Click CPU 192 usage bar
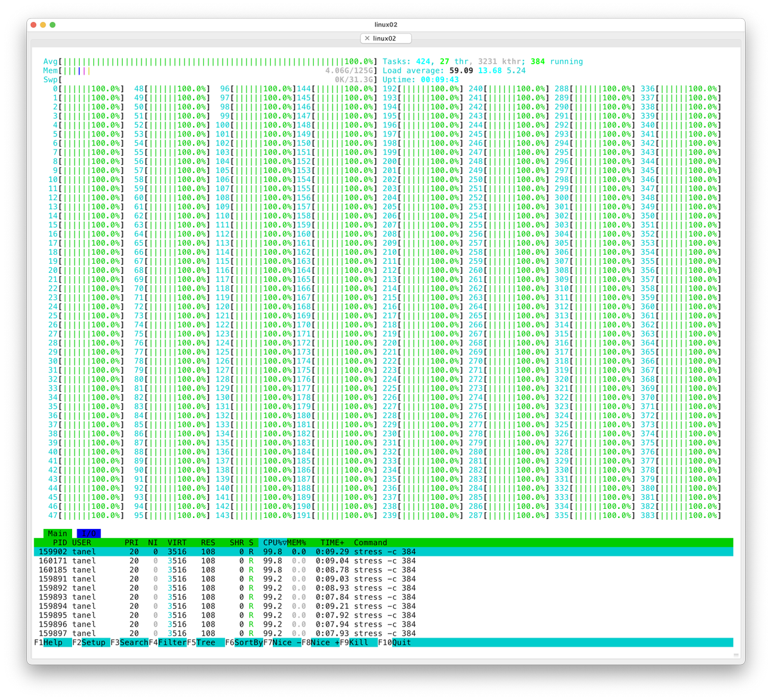This screenshot has width=772, height=700. coord(423,89)
